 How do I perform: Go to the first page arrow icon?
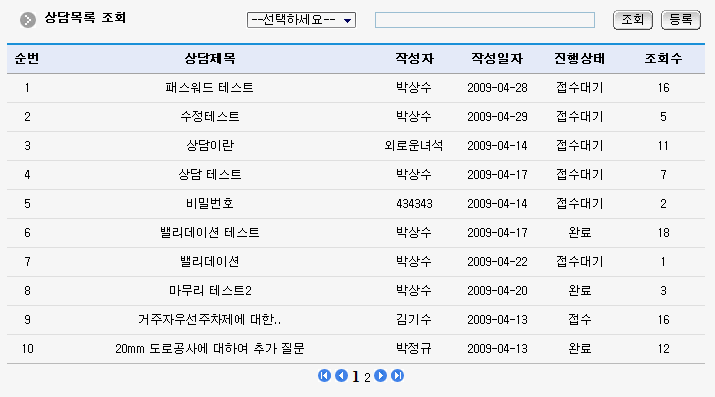[324, 376]
